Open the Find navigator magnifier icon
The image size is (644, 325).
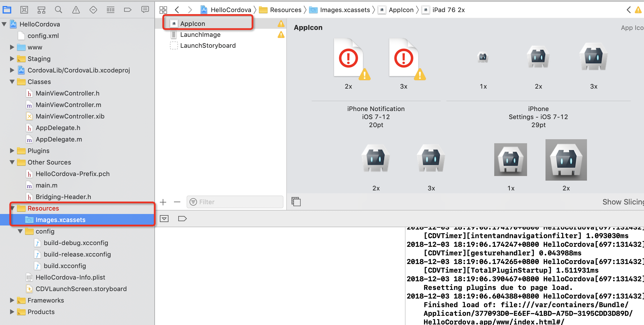pyautogui.click(x=58, y=10)
